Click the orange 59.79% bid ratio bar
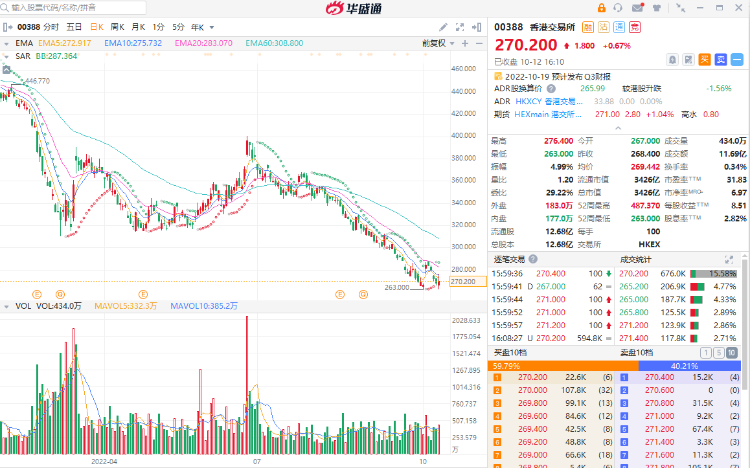Image resolution: width=750 pixels, height=468 pixels. tap(563, 366)
